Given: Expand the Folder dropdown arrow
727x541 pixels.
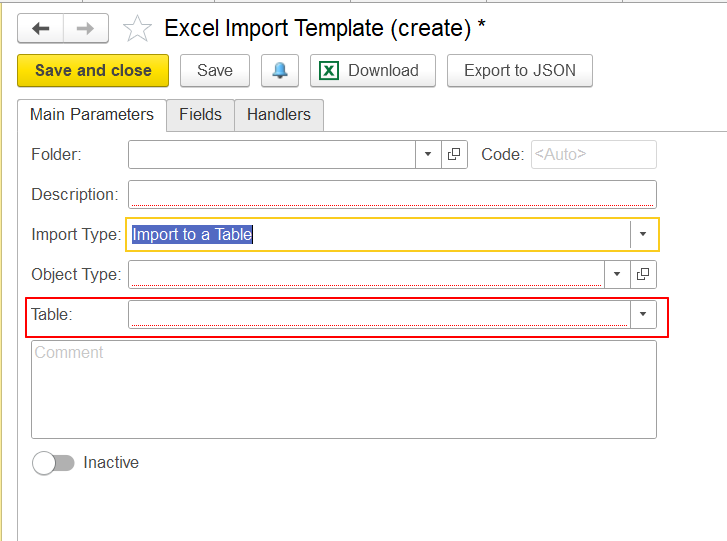Looking at the screenshot, I should tap(428, 154).
